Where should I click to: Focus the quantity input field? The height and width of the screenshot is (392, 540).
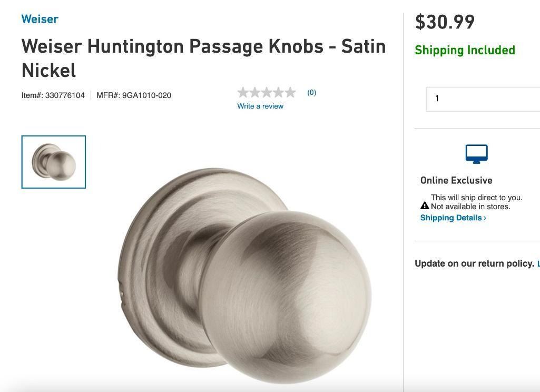tap(482, 99)
